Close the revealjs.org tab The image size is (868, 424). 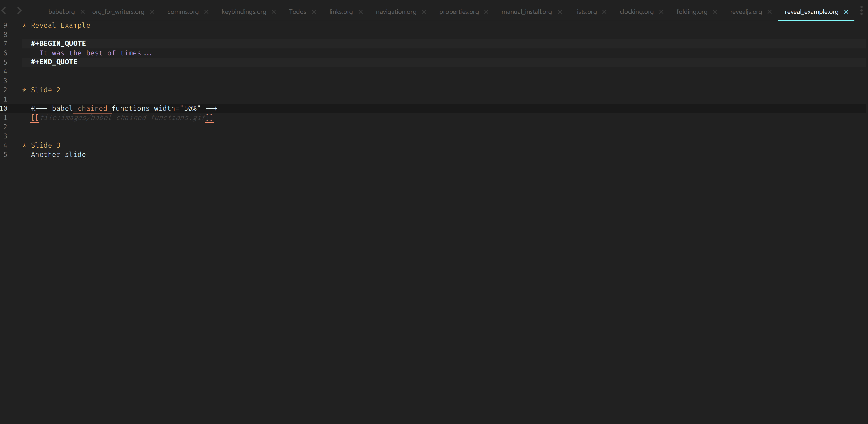[x=769, y=12]
